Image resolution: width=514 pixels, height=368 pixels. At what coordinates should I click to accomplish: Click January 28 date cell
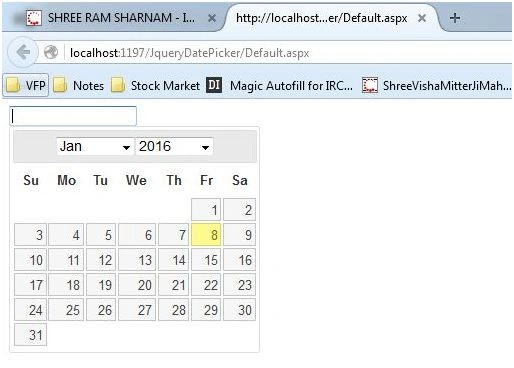click(173, 310)
